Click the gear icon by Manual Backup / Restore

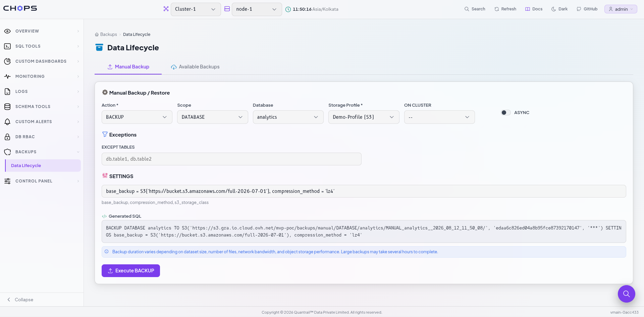tap(105, 92)
